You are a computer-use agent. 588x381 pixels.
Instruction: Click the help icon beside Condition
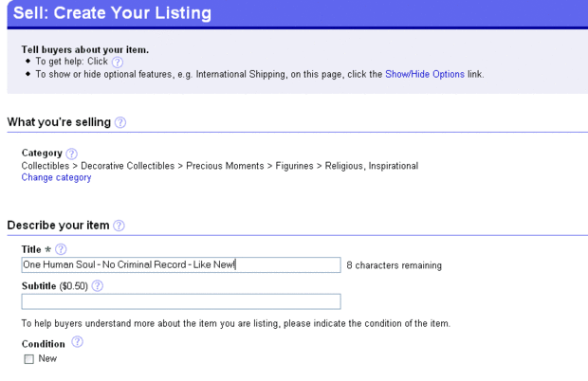[x=78, y=342]
